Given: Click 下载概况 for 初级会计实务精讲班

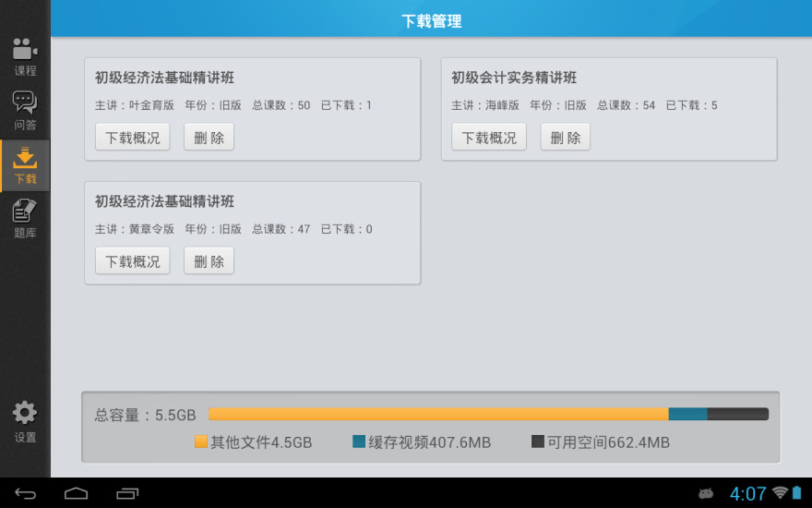Looking at the screenshot, I should (489, 137).
